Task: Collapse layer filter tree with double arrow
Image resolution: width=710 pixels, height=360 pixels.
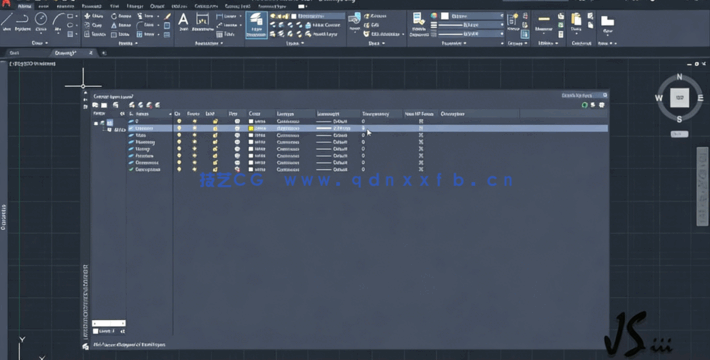Action: tap(122, 114)
